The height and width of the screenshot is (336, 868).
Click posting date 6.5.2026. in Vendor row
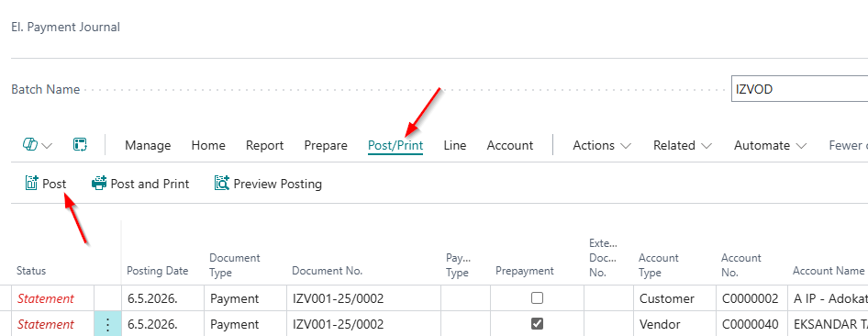(x=151, y=324)
